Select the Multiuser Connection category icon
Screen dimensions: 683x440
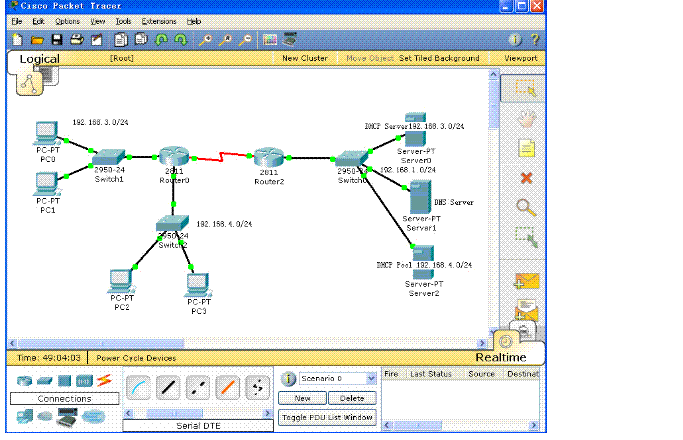pos(93,417)
